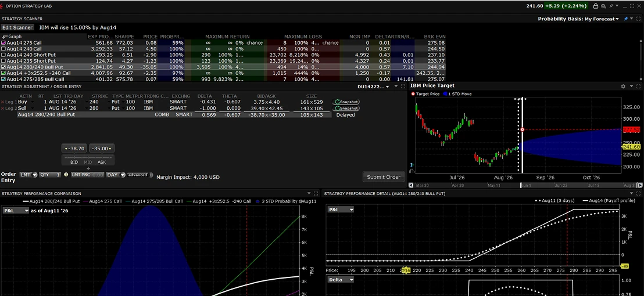Select the -38.70 bid price button
This screenshot has width=644, height=296.
74,149
